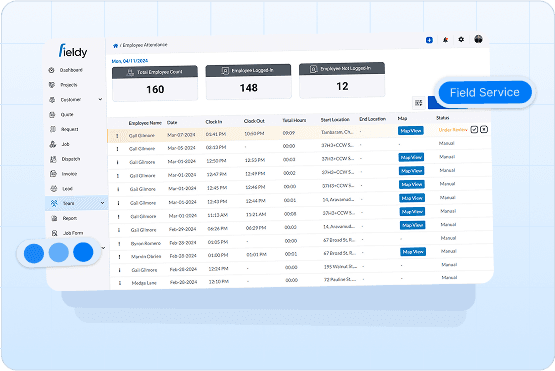Go to the Report menu label
This screenshot has width=555, height=371.
(70, 218)
